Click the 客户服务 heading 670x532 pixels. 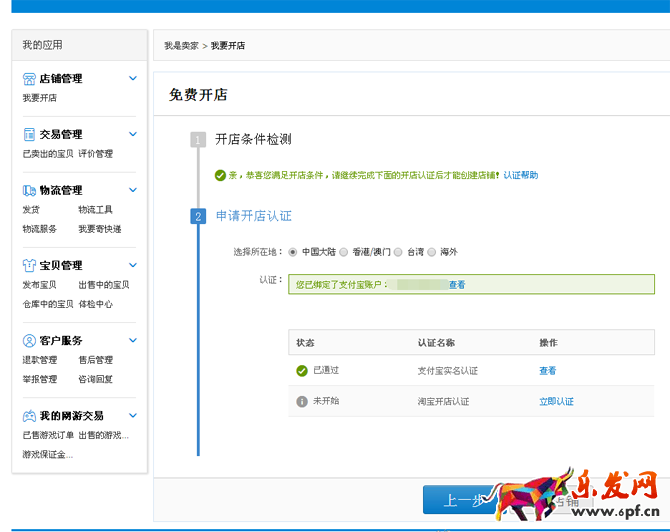click(61, 341)
